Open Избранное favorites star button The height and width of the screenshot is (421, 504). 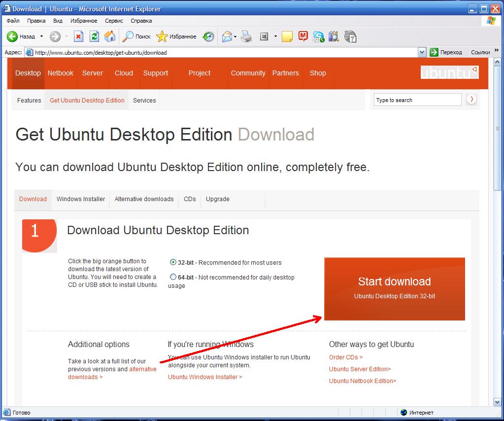pos(176,36)
